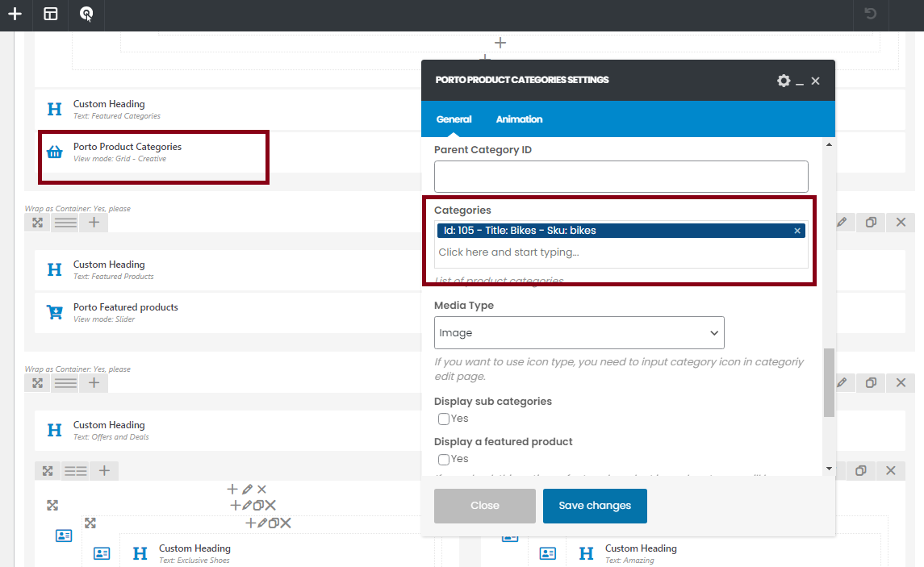Click the Porto Featured products cart icon
The width and height of the screenshot is (924, 567).
(54, 312)
